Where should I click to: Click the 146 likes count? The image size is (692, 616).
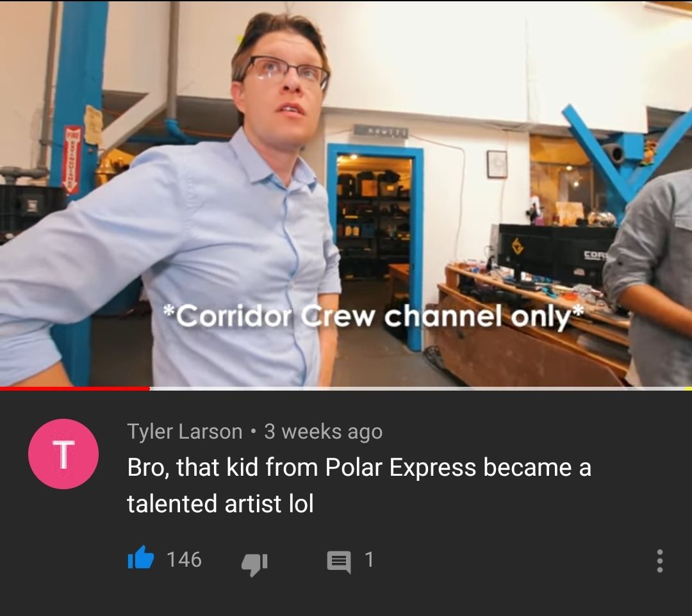click(x=184, y=559)
